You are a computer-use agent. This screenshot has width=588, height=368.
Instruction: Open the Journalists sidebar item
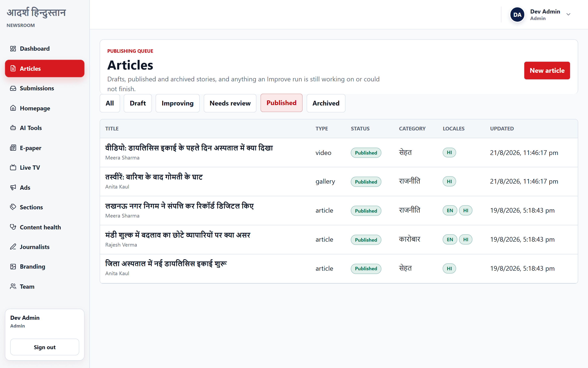click(x=45, y=247)
